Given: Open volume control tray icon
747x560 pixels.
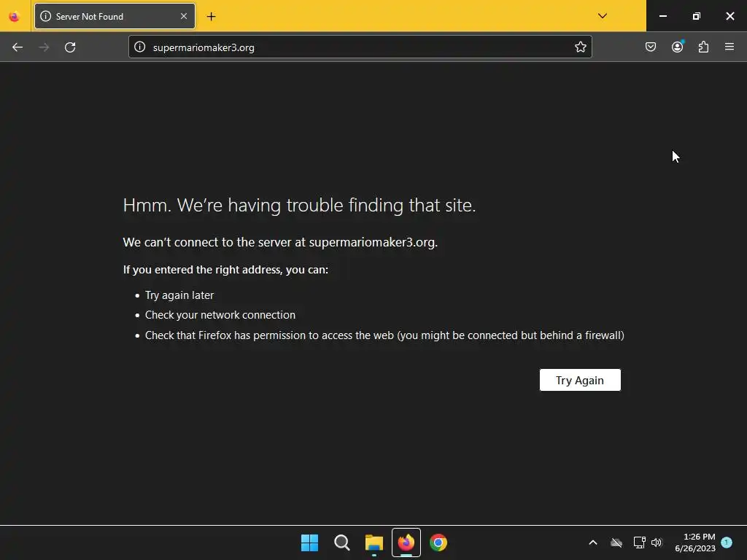Looking at the screenshot, I should [657, 542].
